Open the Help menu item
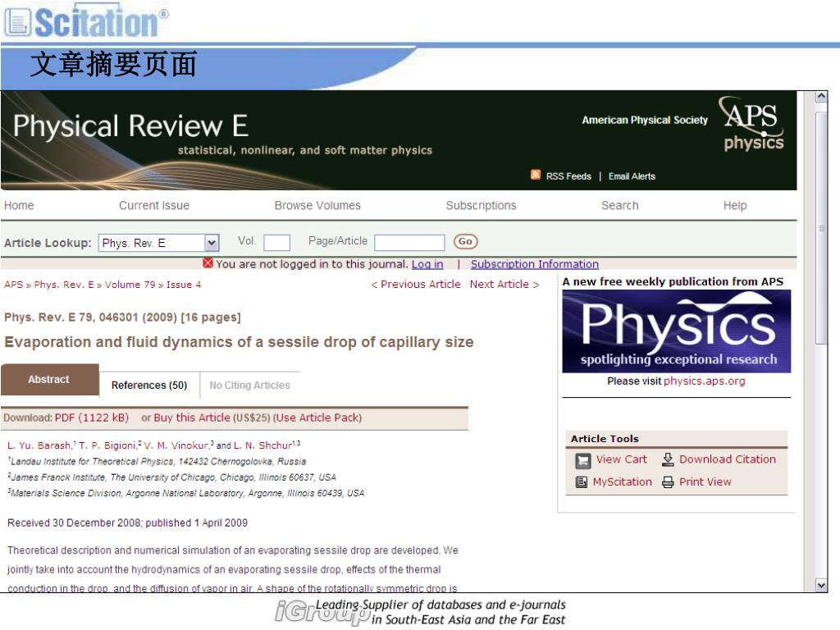840x630 pixels. [x=735, y=205]
